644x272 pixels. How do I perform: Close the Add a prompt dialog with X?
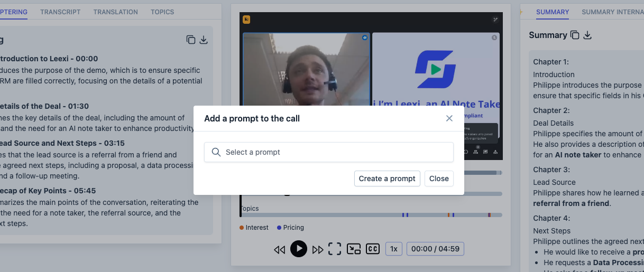coord(449,118)
